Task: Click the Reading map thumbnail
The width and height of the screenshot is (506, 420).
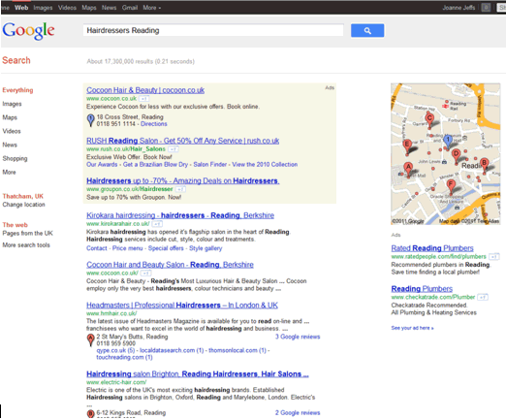Action: click(446, 154)
